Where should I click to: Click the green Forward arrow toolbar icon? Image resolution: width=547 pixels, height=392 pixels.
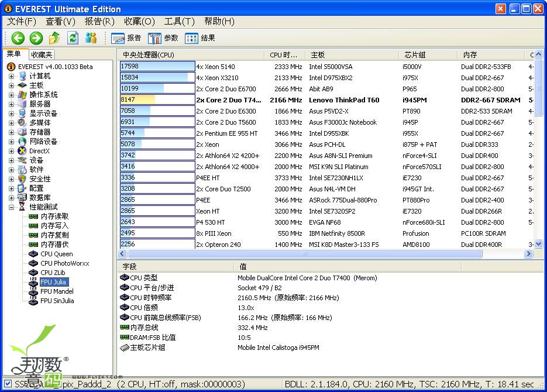click(x=36, y=37)
